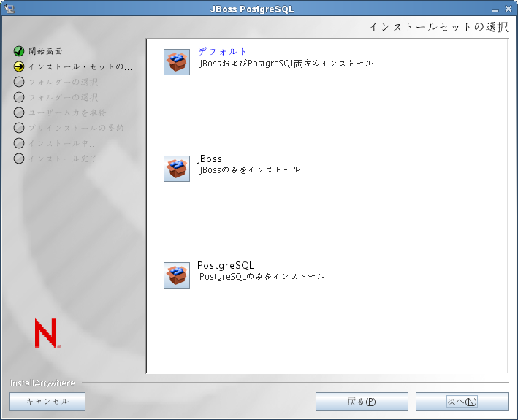518x420 pixels.
Task: Click the red Novell N logo
Action: click(47, 333)
